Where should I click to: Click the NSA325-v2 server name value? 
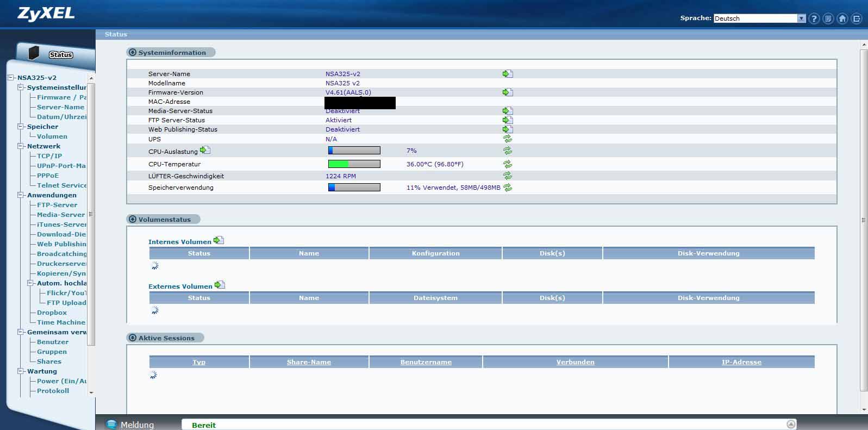[343, 74]
